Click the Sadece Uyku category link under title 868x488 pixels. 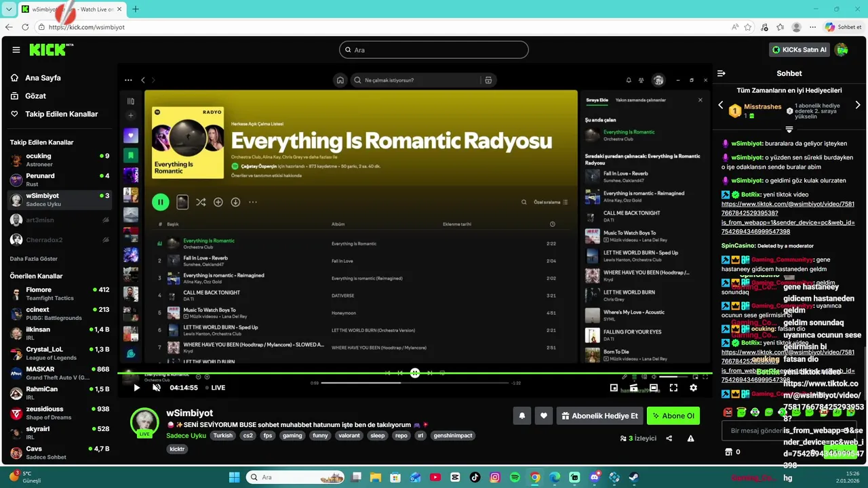(186, 436)
